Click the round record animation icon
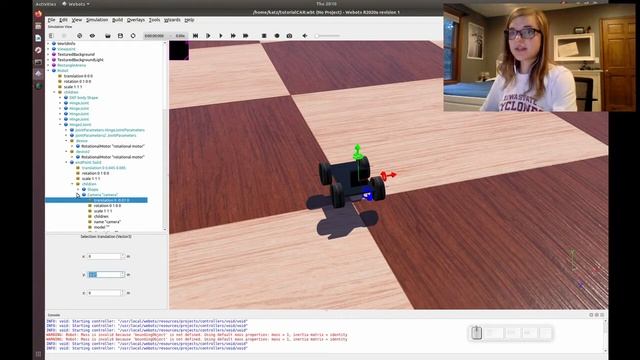The image size is (640, 360). pos(277,36)
